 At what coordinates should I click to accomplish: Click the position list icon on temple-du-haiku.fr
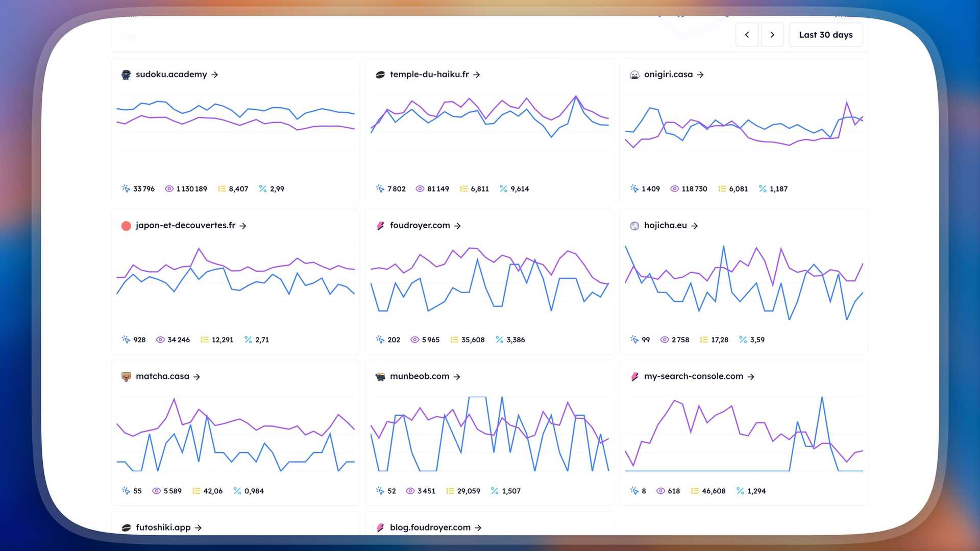pos(463,188)
